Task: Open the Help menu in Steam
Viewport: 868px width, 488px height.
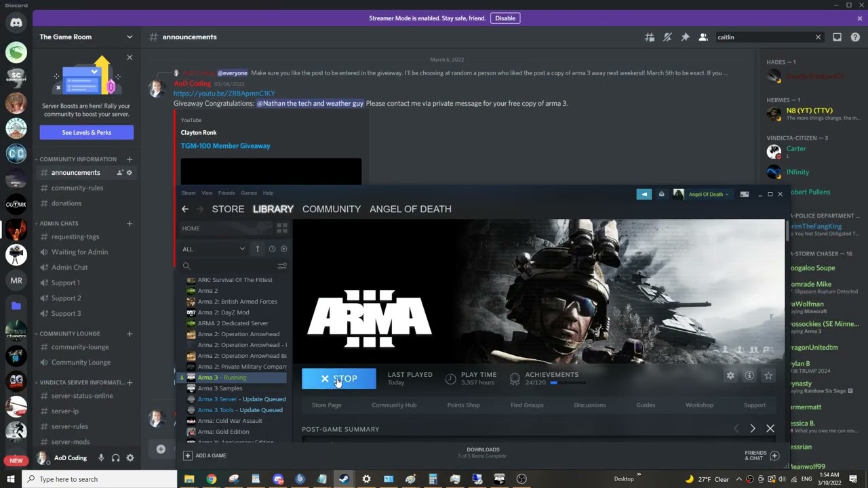Action: (x=268, y=193)
